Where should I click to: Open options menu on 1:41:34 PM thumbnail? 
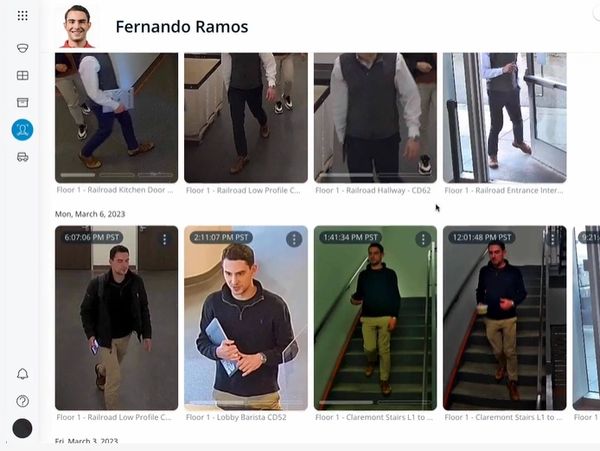(x=423, y=239)
